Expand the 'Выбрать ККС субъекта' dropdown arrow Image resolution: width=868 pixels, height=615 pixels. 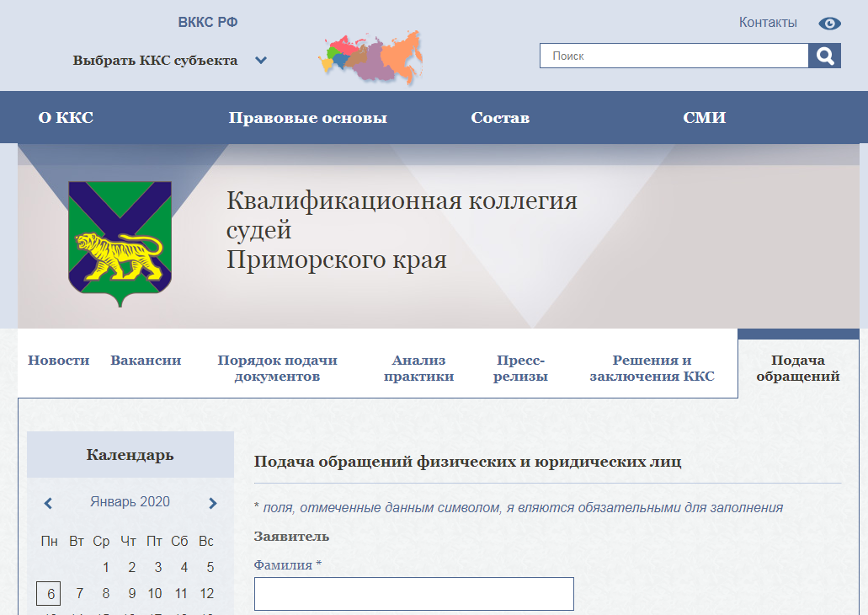pyautogui.click(x=261, y=60)
